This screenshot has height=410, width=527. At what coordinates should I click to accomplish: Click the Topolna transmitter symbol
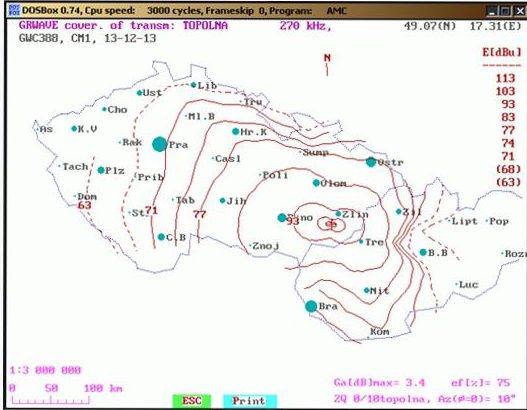(331, 224)
